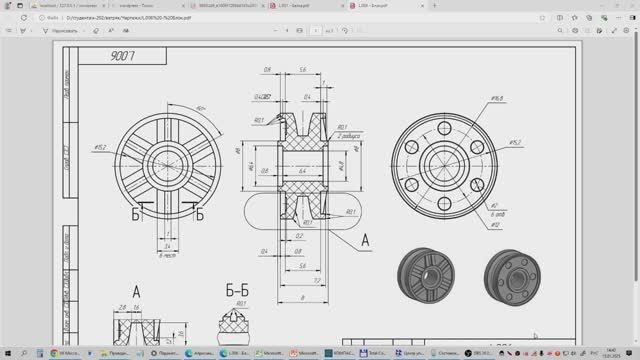
Task: Open the Microsoft PowerPoint taskbar item
Action: (304, 353)
